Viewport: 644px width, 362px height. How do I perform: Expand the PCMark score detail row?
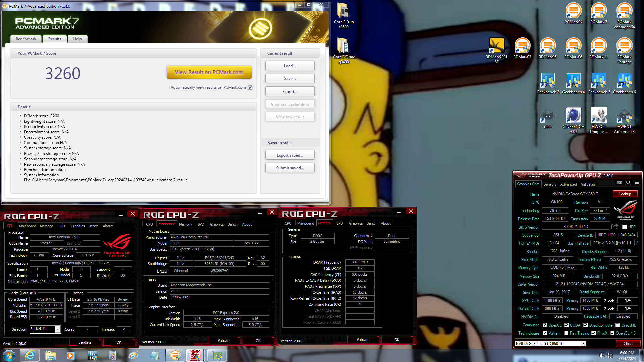pyautogui.click(x=20, y=116)
